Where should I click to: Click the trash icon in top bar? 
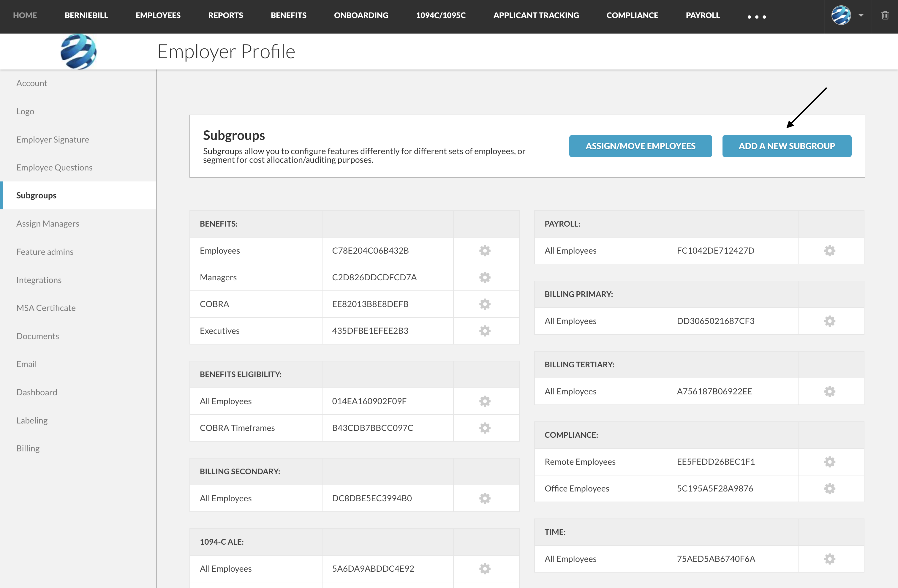(885, 15)
